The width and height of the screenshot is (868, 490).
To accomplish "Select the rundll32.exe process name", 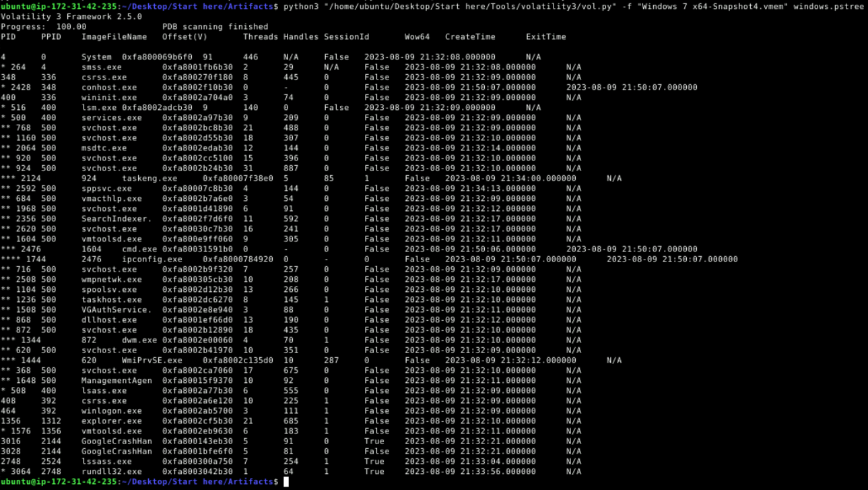I will 112,471.
